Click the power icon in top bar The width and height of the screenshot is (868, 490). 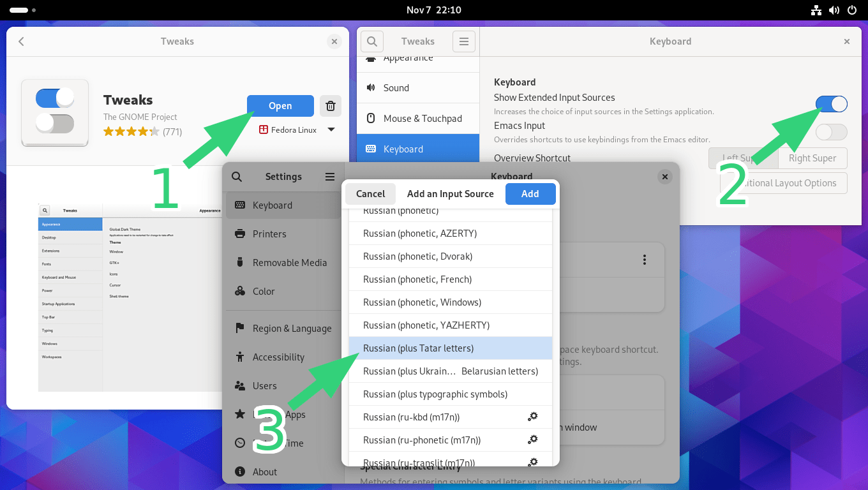(x=851, y=10)
